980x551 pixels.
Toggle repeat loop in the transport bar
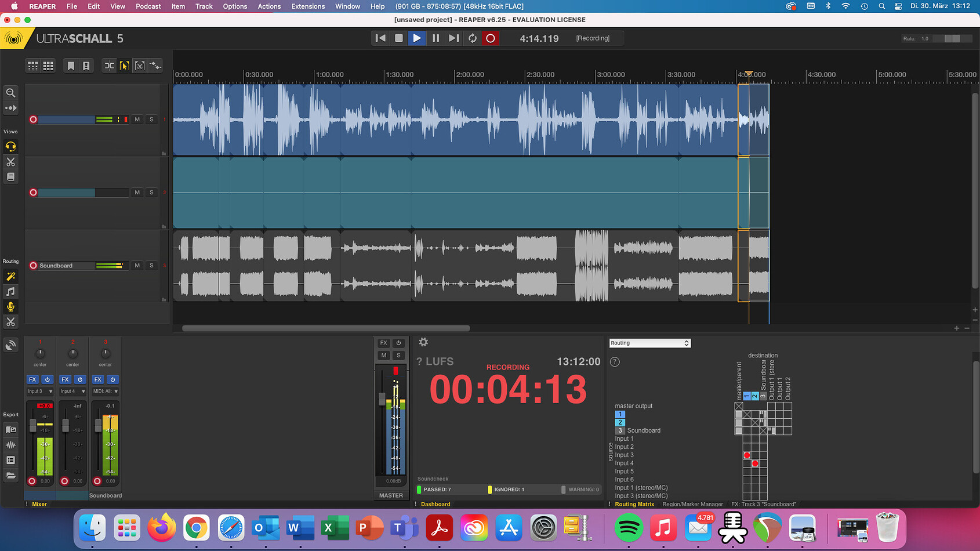pyautogui.click(x=473, y=38)
